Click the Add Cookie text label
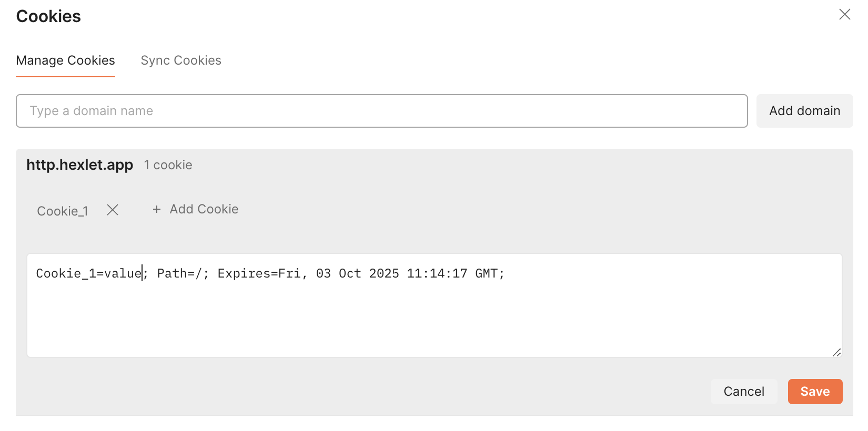The width and height of the screenshot is (868, 431). point(204,209)
